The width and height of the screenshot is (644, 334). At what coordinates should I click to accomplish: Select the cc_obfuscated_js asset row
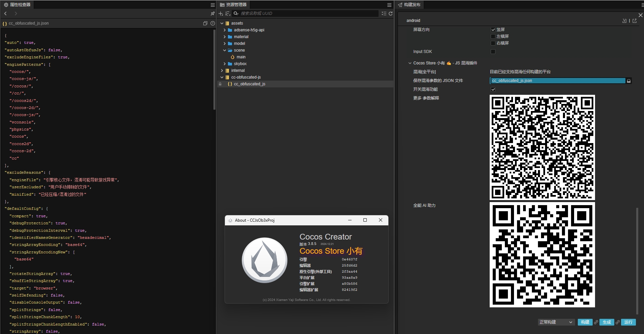(305, 84)
